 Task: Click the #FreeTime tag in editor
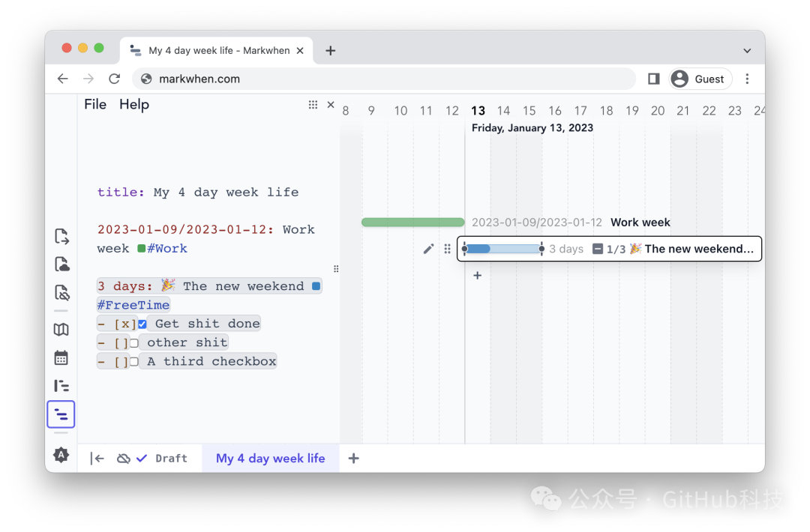coord(133,305)
